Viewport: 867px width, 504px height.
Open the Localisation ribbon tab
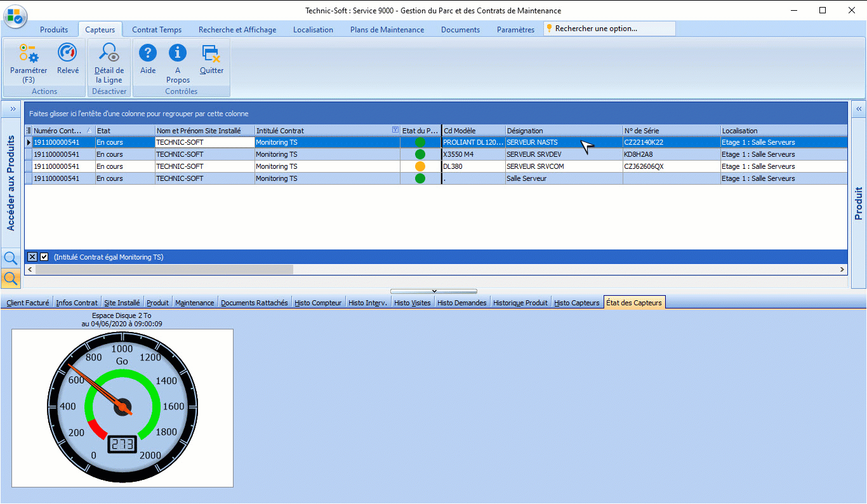(313, 30)
